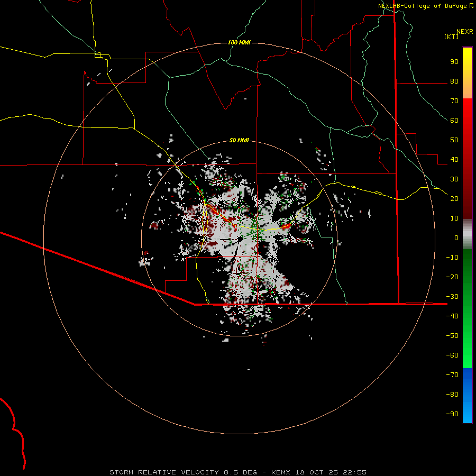Click the -70 value on the color scale
476x476 pixels.
pyautogui.click(x=452, y=375)
